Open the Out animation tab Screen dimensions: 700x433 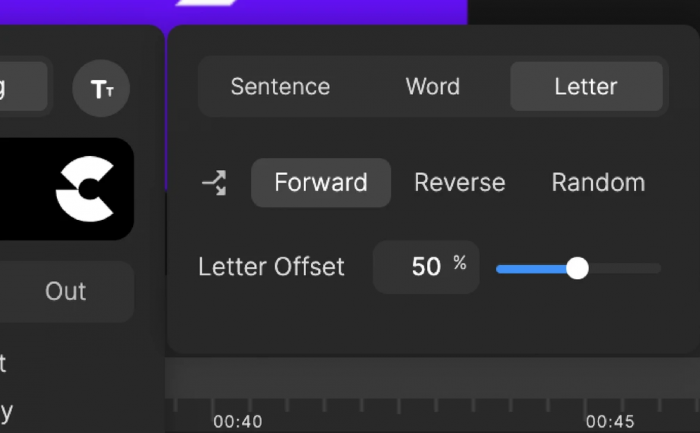(66, 291)
